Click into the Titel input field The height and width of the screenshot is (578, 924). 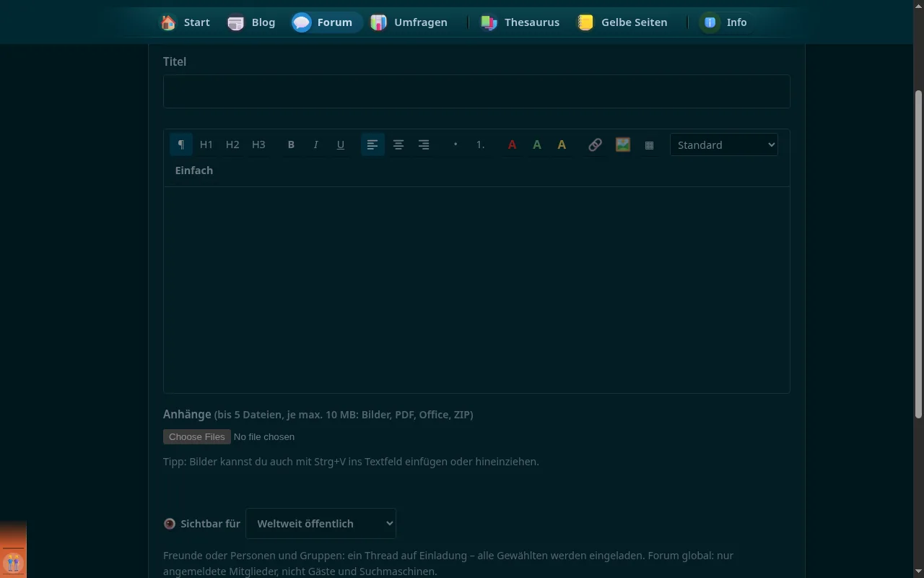click(x=476, y=92)
